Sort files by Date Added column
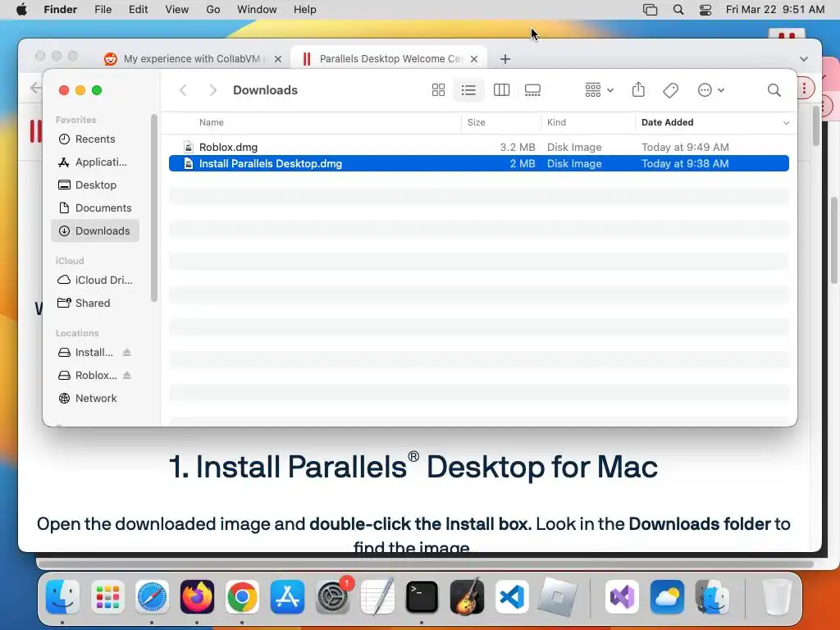 click(667, 123)
